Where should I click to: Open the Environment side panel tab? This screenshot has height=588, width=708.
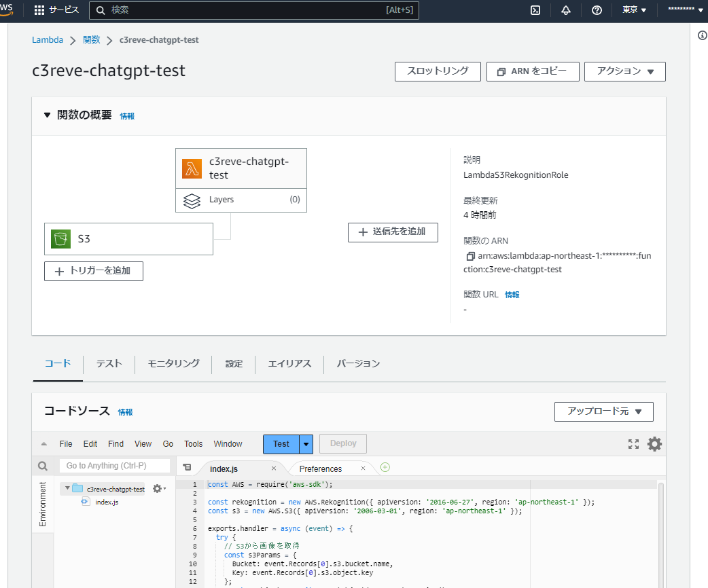[43, 504]
